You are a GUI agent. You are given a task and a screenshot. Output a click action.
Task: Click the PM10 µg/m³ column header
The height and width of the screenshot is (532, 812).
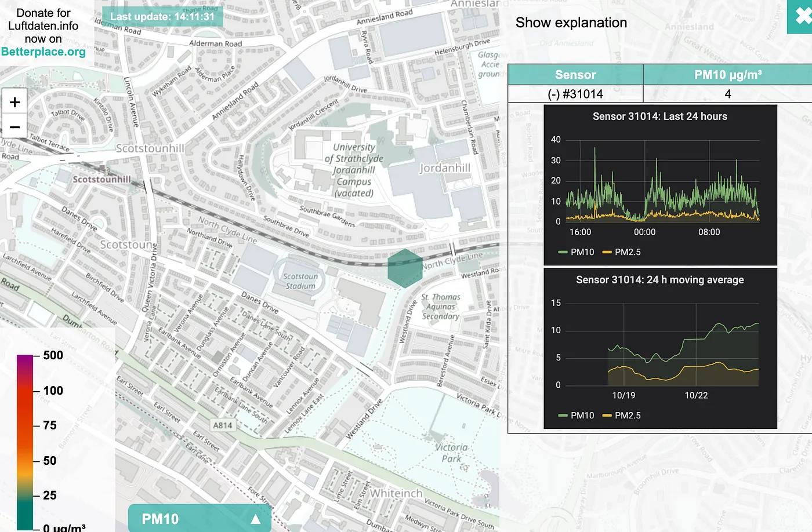point(728,75)
